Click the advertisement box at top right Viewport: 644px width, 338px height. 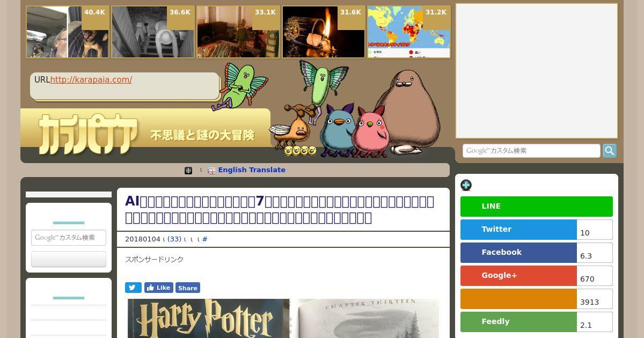pos(537,71)
